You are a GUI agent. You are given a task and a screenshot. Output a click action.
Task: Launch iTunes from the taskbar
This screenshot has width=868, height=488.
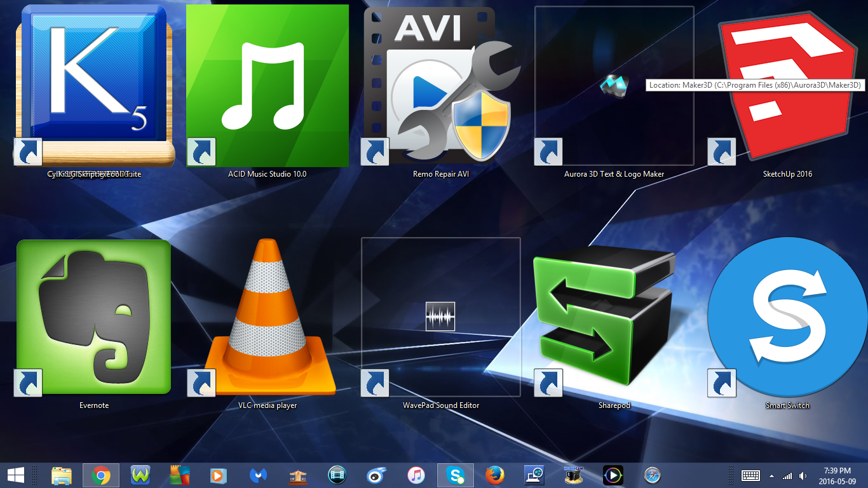(x=416, y=475)
